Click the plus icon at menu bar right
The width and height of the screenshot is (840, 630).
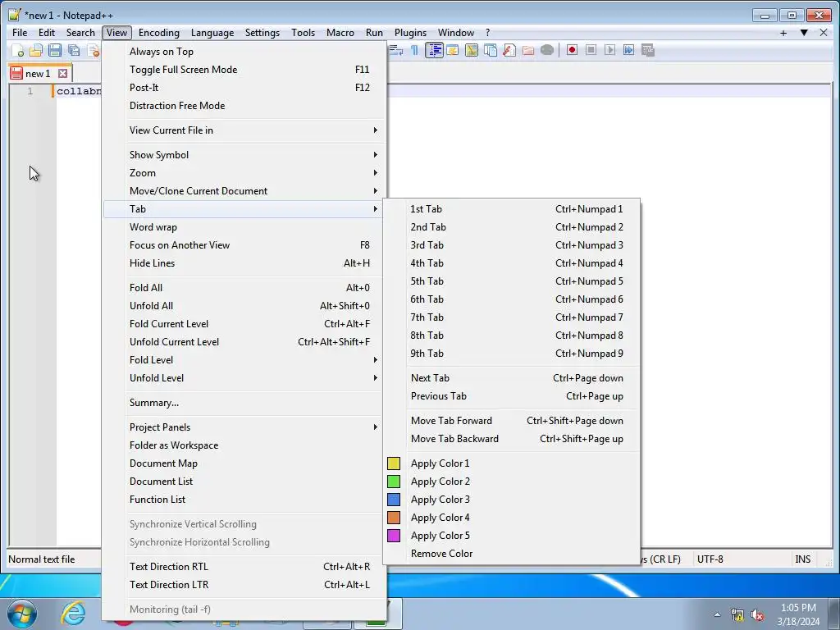783,33
